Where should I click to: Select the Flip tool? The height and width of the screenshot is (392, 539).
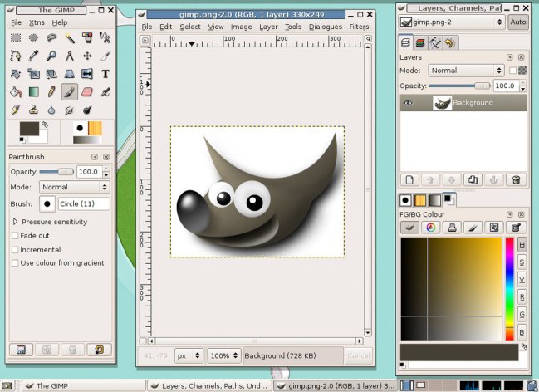[87, 74]
